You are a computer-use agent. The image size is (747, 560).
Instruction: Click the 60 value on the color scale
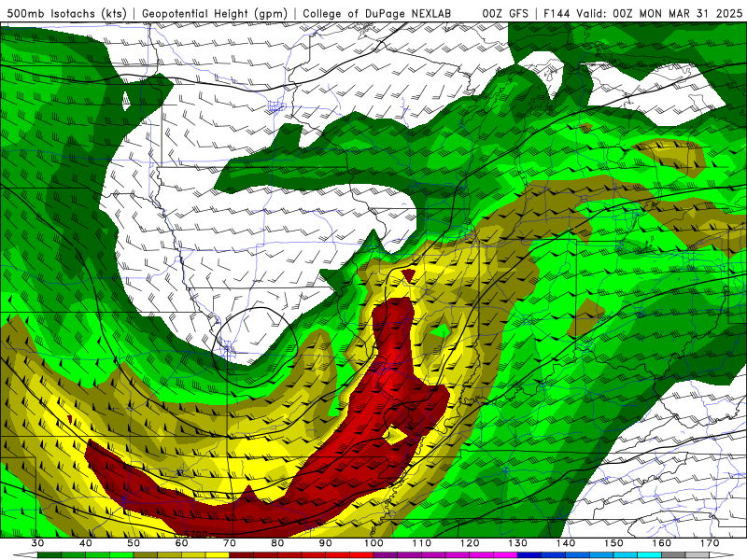[x=181, y=543]
